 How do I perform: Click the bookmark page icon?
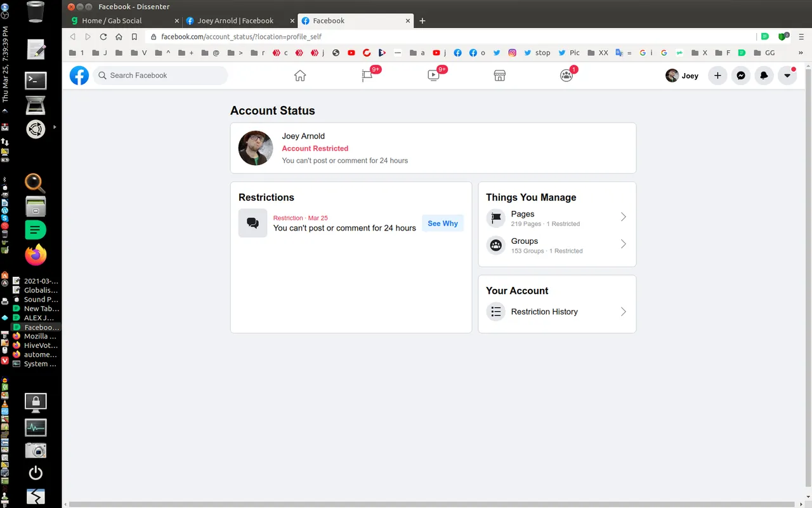tap(134, 37)
